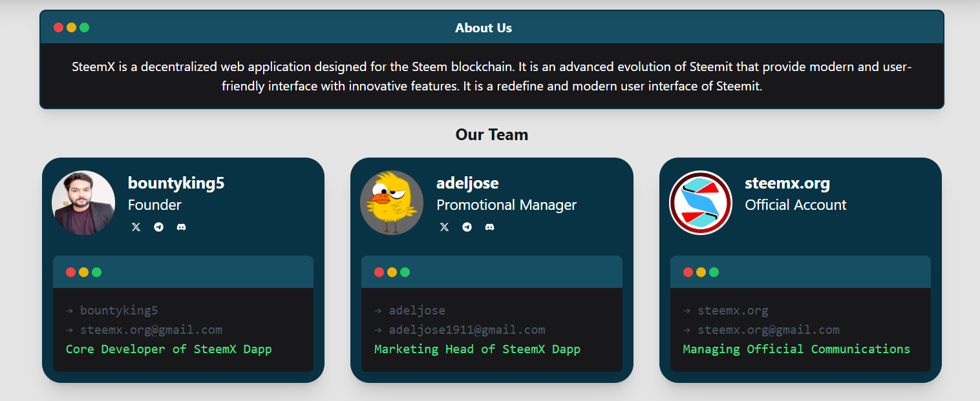
Task: Click 'Core Developer of SteemX Dapp' text
Action: [169, 349]
